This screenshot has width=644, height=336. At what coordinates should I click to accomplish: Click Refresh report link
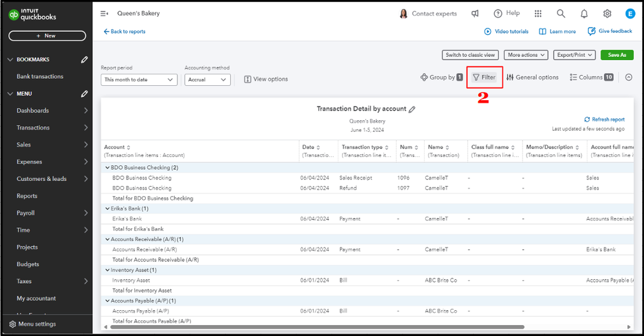coord(604,120)
